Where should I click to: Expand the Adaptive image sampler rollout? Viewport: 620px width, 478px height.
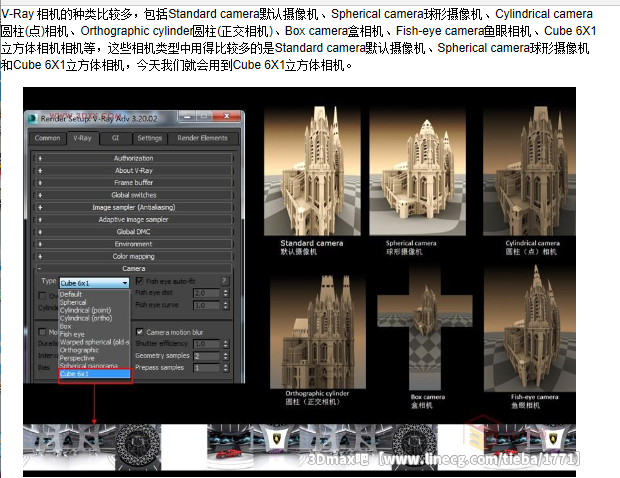click(x=134, y=219)
